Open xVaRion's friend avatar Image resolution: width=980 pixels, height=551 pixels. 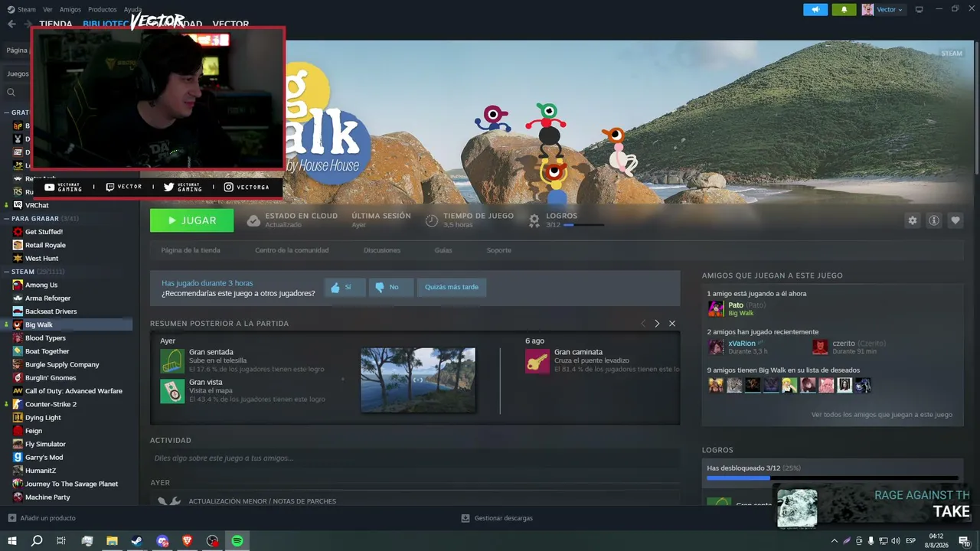(716, 347)
